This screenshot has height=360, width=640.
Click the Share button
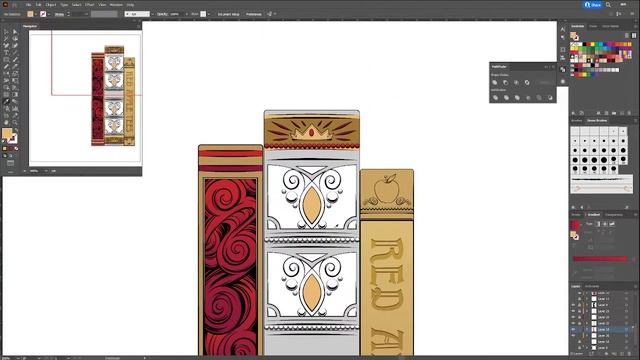pos(593,5)
